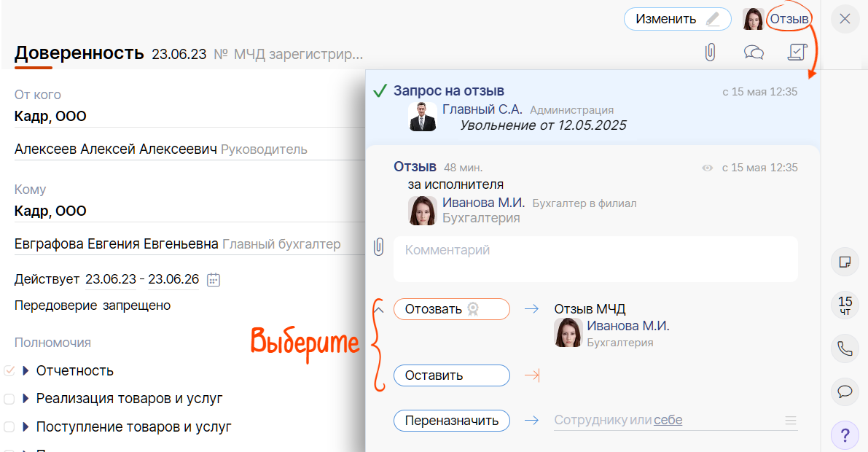868x452 pixels.
Task: Check the Поступление товаров и услуг checkbox
Action: (9, 426)
